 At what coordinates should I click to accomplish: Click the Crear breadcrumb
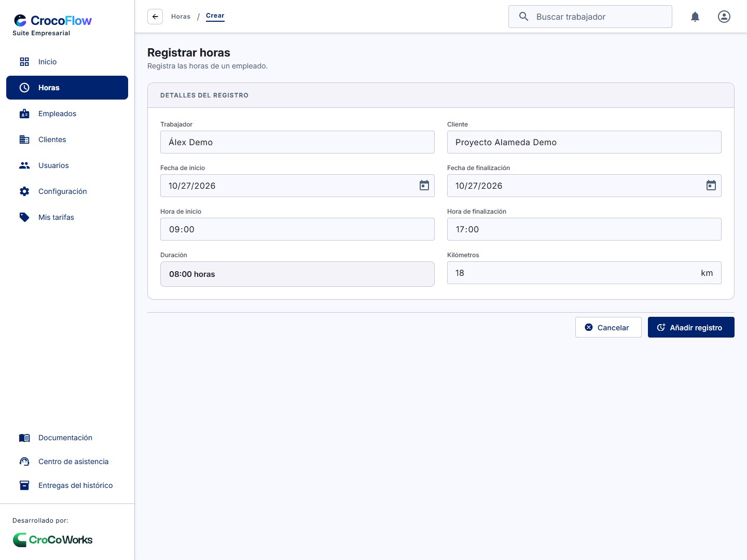click(215, 16)
